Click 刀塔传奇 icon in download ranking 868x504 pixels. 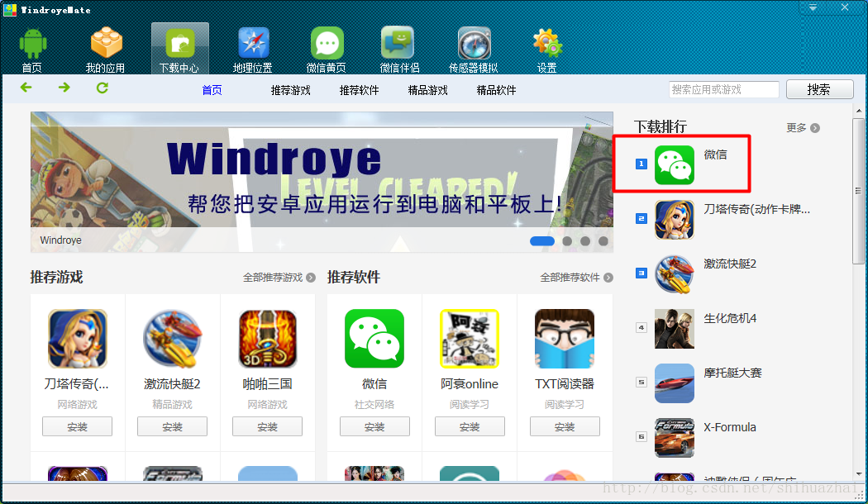click(675, 220)
